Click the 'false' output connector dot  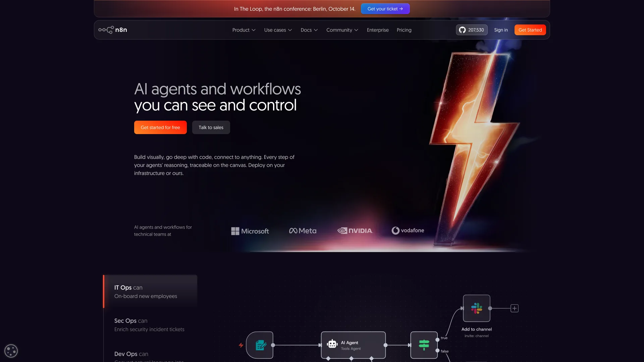pyautogui.click(x=437, y=351)
